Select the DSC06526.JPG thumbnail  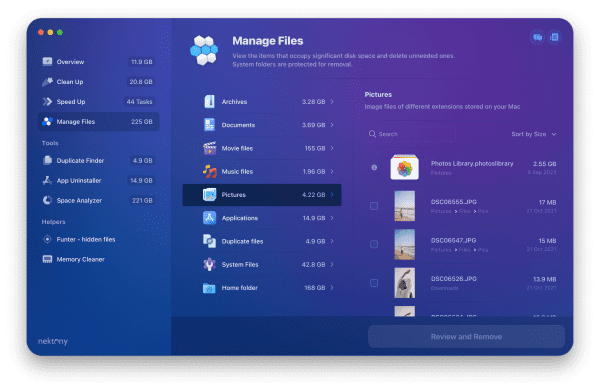click(404, 283)
